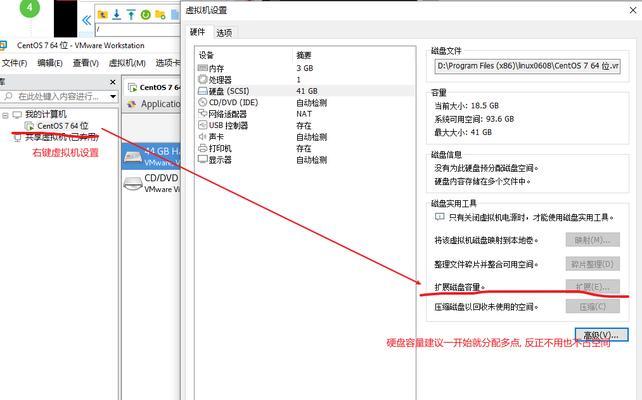Viewport: 642px width, 400px height.
Task: Click the new folder toolbar icon
Action: (x=160, y=15)
